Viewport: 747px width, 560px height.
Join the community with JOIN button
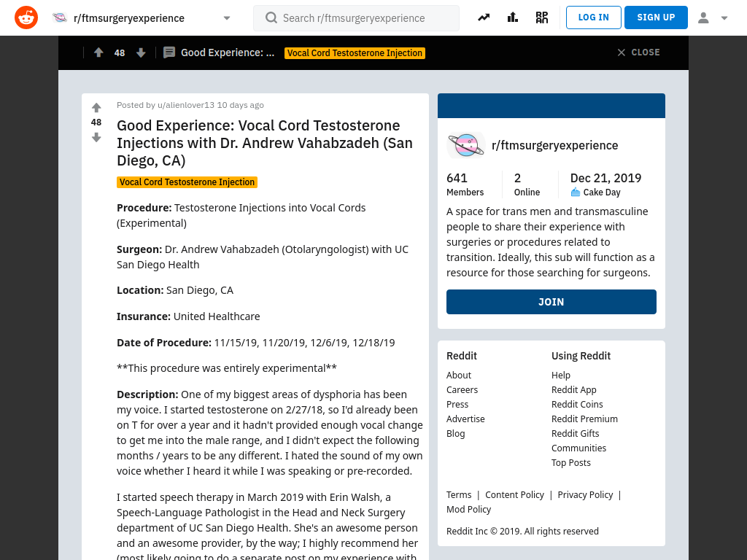[x=551, y=302]
